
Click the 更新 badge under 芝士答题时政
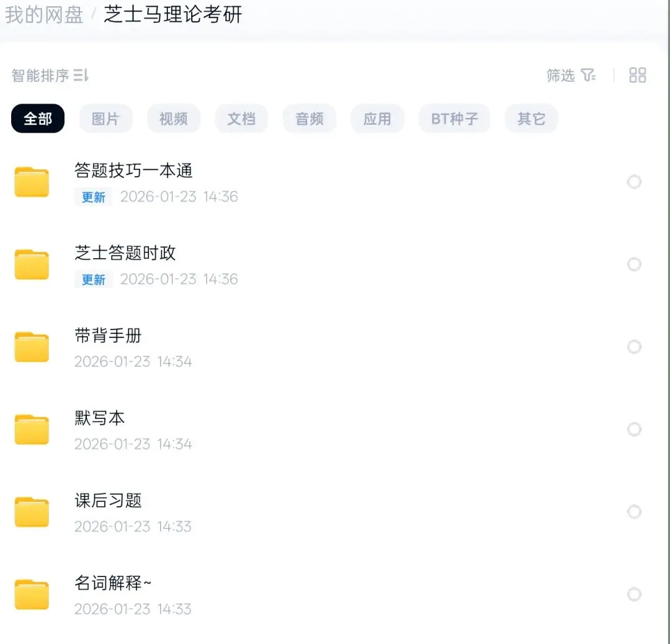(94, 280)
